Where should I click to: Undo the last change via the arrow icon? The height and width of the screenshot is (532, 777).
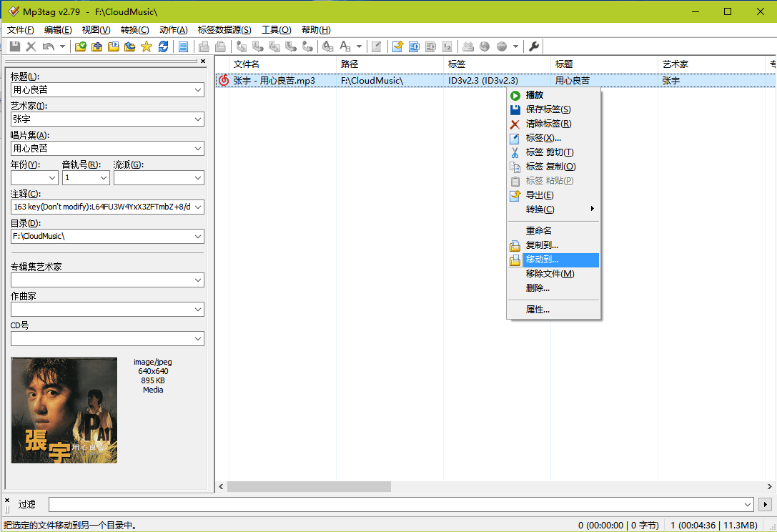coord(47,46)
